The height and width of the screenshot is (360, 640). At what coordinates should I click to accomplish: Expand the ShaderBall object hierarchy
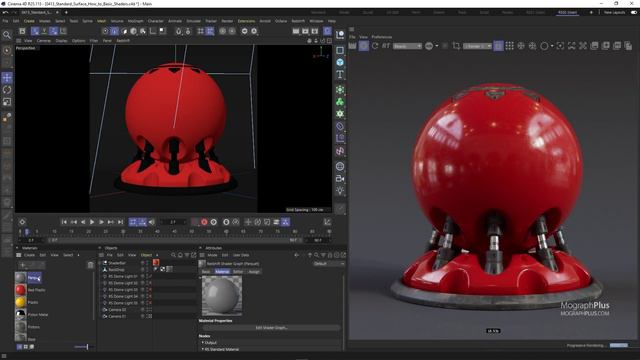(100, 263)
